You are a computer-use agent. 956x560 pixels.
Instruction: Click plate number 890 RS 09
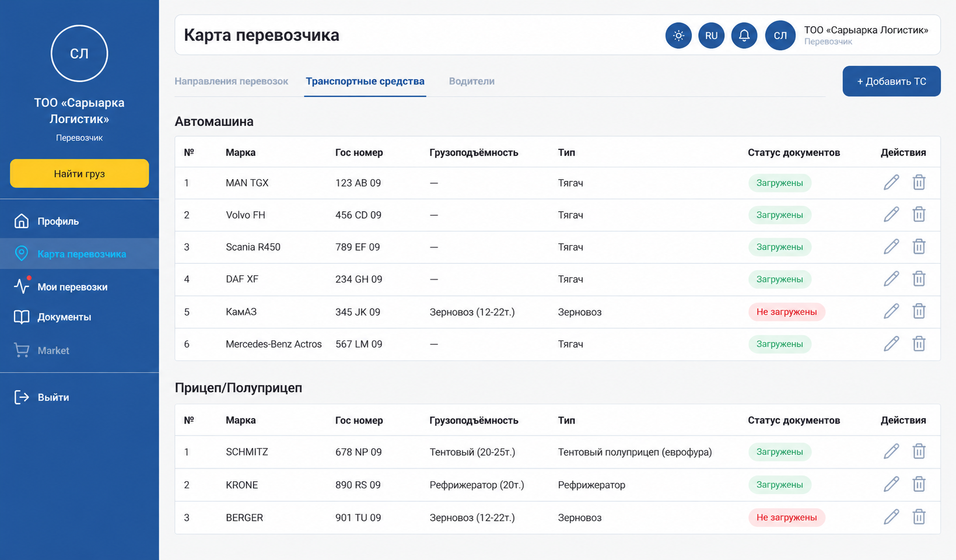click(358, 484)
